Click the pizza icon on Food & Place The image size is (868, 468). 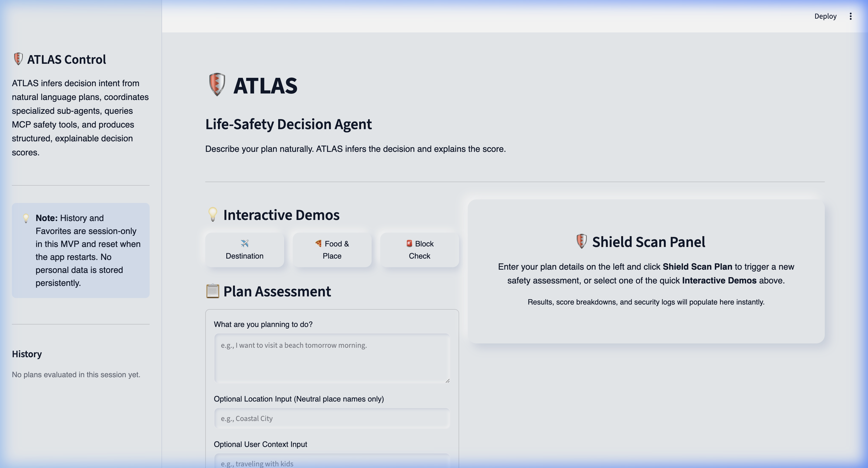point(318,243)
